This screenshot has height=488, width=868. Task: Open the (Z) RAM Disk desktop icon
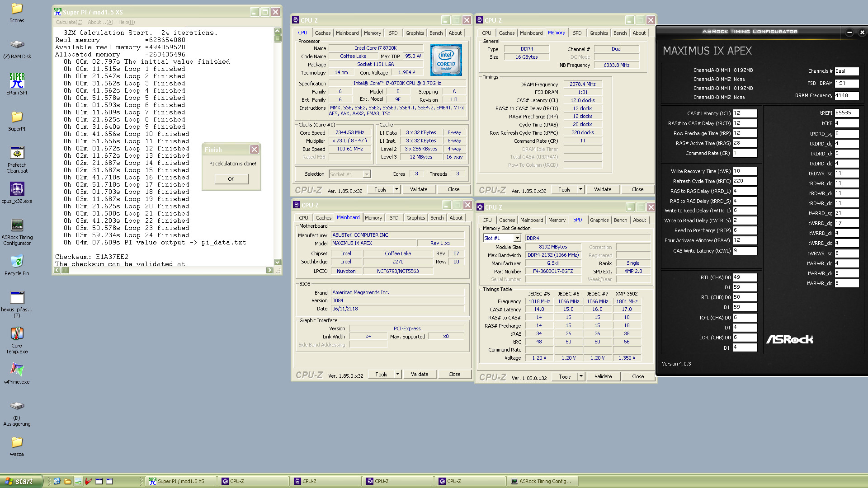coord(17,45)
